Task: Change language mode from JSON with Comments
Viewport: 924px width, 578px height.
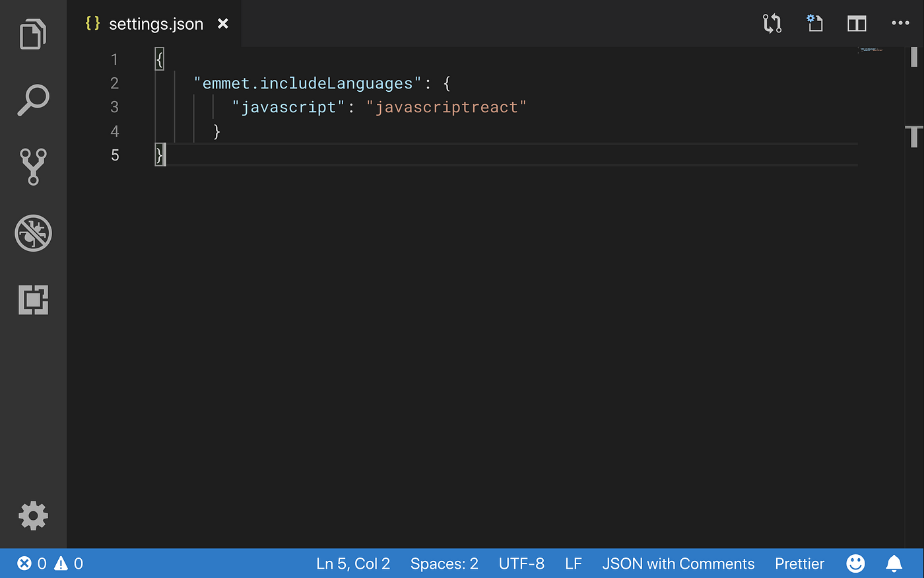Action: pyautogui.click(x=678, y=563)
